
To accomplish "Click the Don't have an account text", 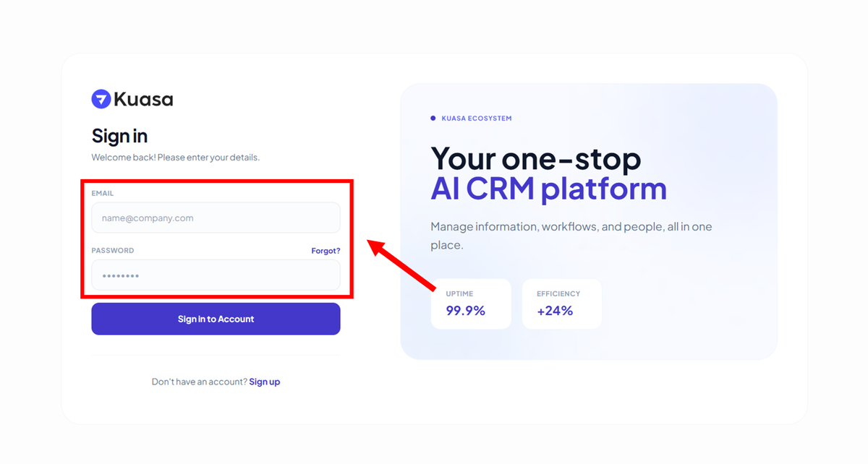I will coord(199,382).
